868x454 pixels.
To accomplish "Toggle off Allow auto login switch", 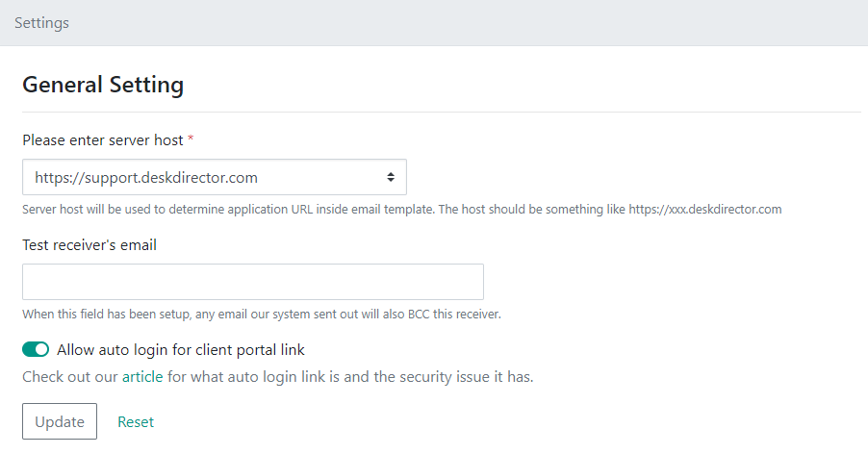I will 36,349.
